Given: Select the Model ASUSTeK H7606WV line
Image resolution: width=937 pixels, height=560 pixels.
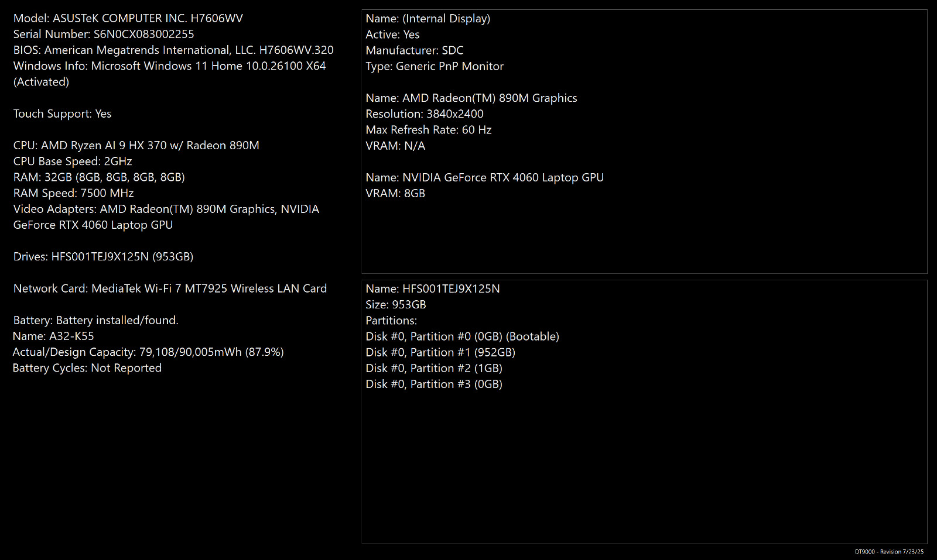Looking at the screenshot, I should pyautogui.click(x=128, y=18).
